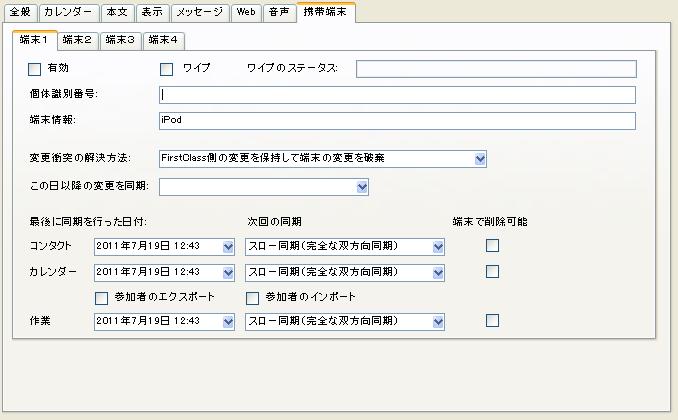The image size is (678, 420).
Task: Click the 次回の同期 column heading
Action: point(275,222)
